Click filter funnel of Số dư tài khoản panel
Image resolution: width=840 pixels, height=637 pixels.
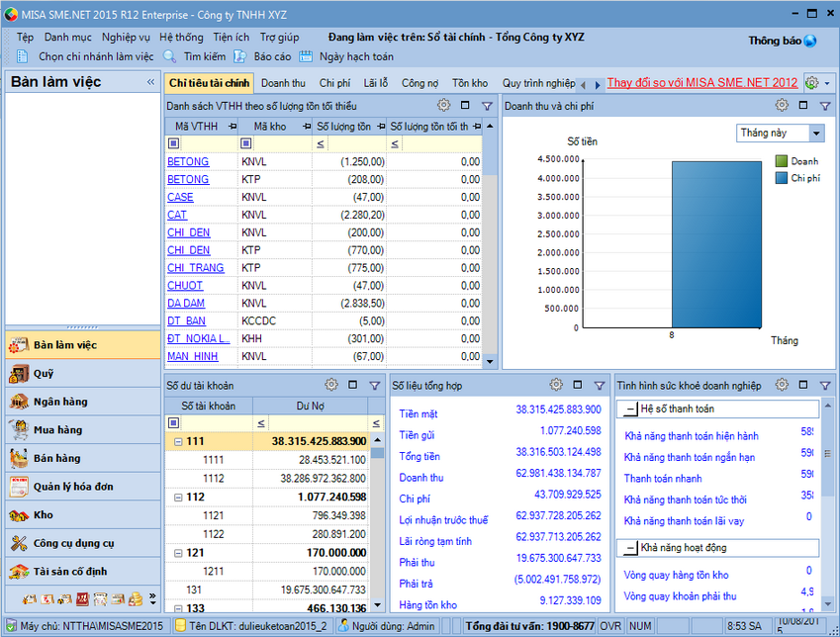coord(375,385)
